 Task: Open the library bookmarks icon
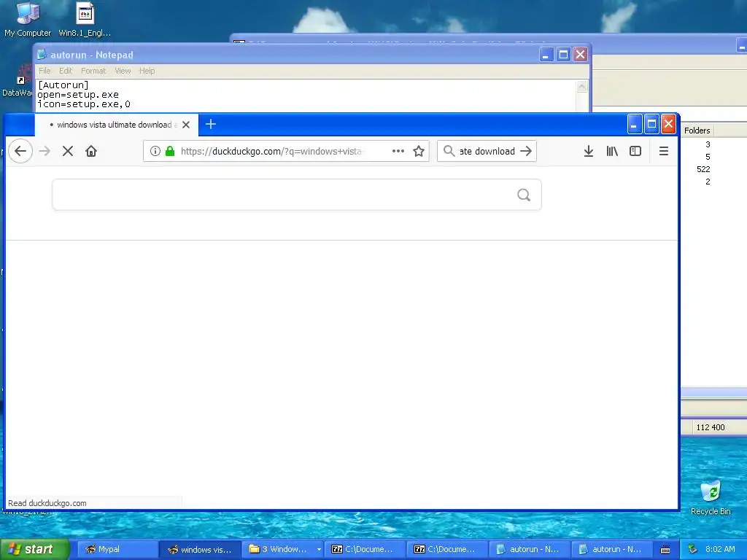tap(612, 152)
